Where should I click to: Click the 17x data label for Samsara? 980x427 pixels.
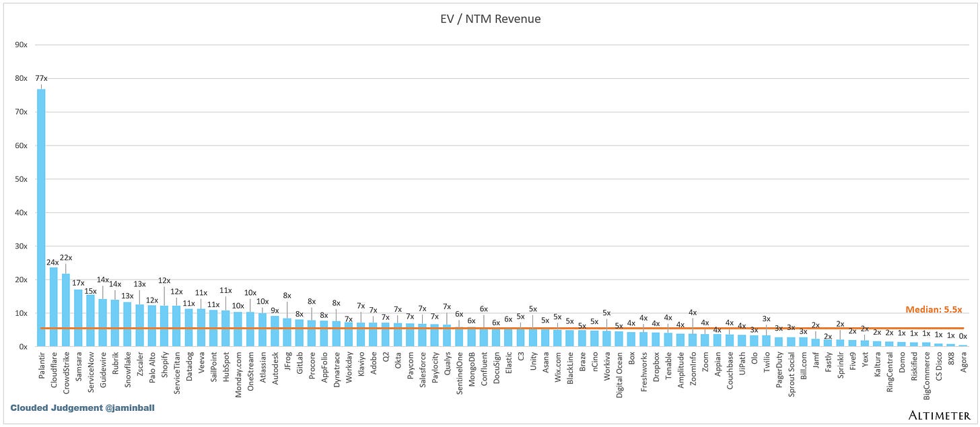pyautogui.click(x=78, y=284)
